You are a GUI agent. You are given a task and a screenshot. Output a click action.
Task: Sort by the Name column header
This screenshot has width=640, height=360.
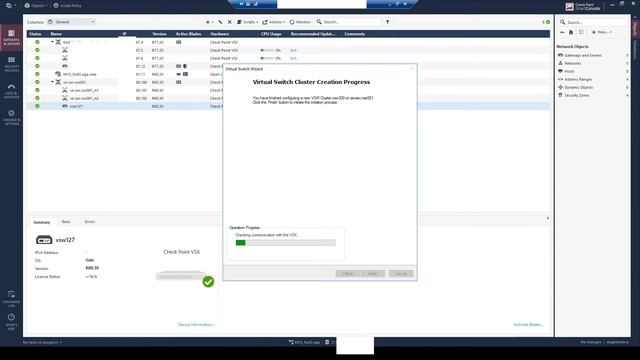click(x=56, y=34)
